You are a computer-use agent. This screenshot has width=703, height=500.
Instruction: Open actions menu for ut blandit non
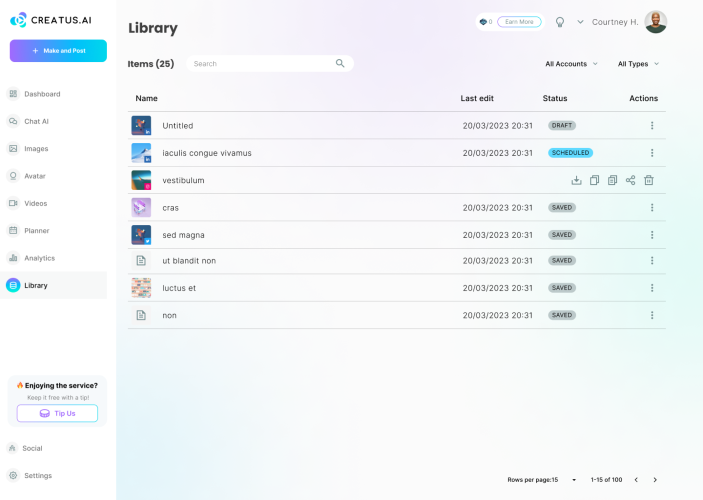pos(652,261)
